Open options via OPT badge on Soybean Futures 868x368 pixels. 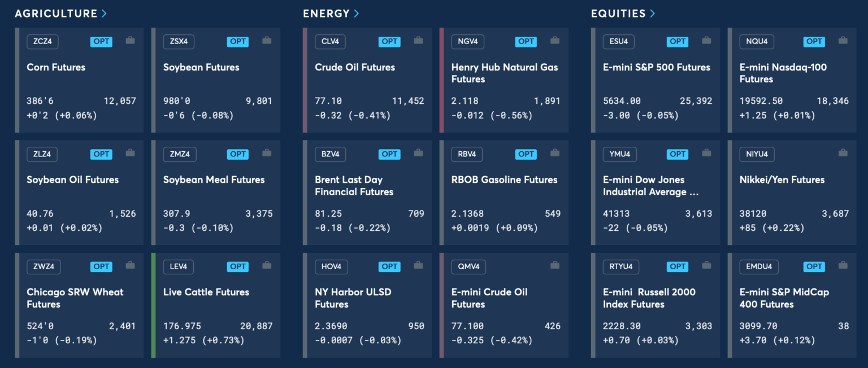[x=238, y=41]
